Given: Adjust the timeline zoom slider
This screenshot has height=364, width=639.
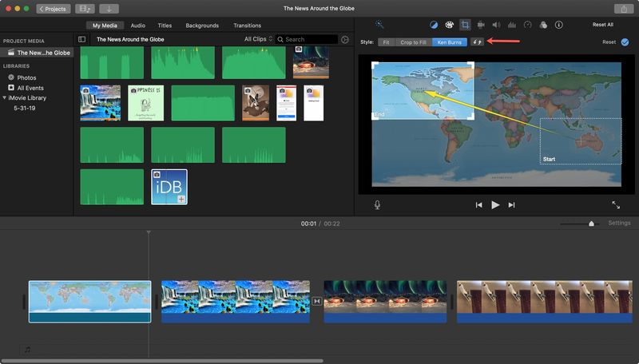Looking at the screenshot, I should pyautogui.click(x=591, y=224).
